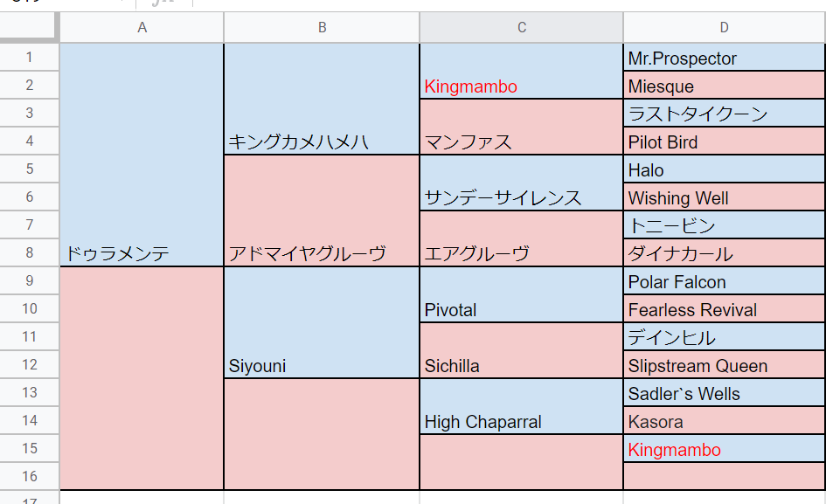Click the column C header
The image size is (826, 504).
click(521, 28)
